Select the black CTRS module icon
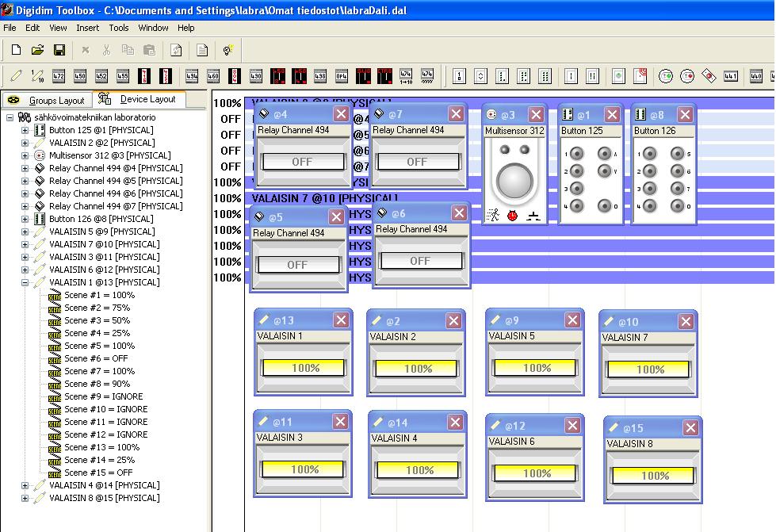 click(x=384, y=76)
